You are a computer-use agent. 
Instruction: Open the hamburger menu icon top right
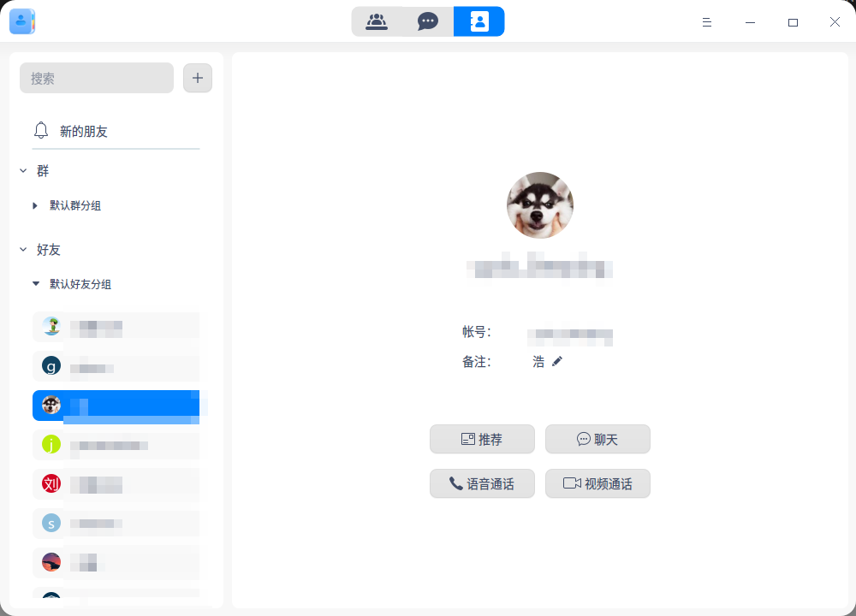point(706,22)
